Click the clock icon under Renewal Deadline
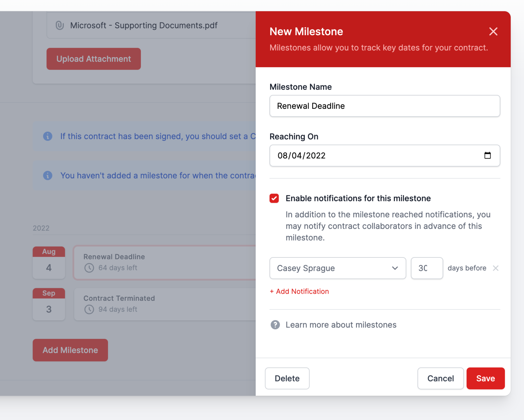 [x=89, y=268]
